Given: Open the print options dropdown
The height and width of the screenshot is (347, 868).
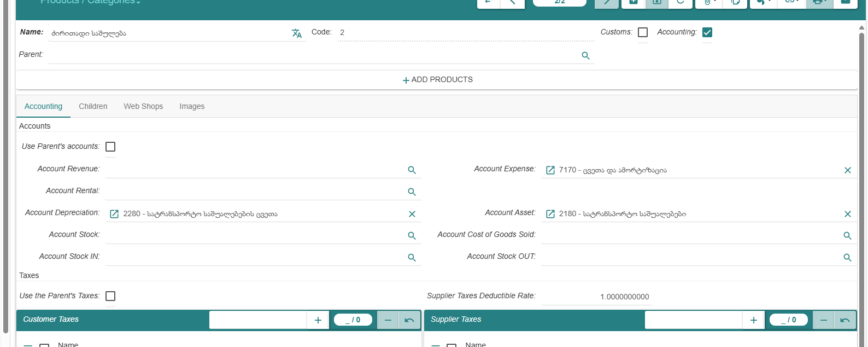Looking at the screenshot, I should click(819, 2).
